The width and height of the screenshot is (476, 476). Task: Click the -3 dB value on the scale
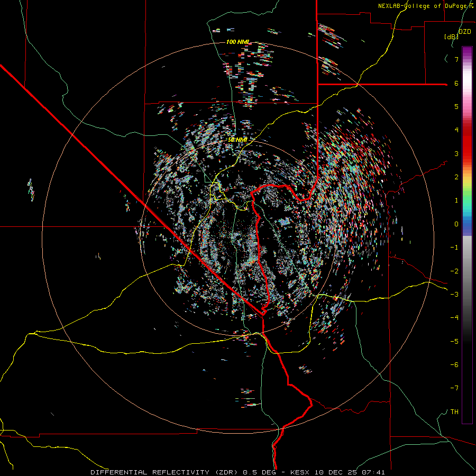click(x=454, y=294)
